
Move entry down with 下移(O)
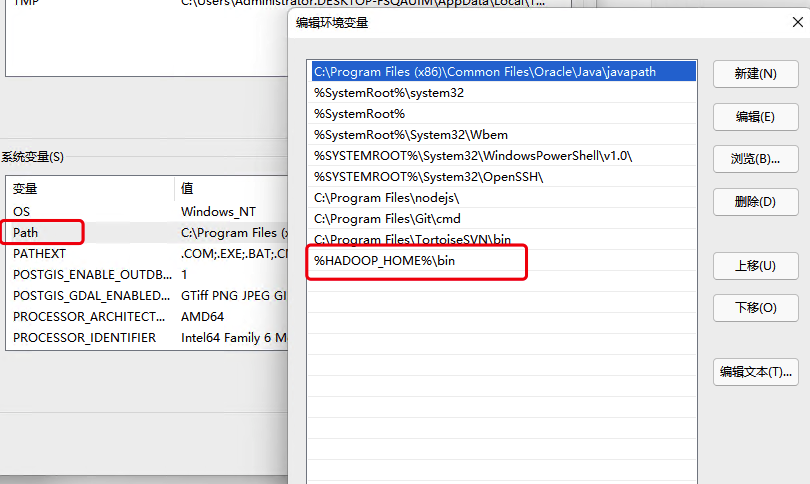tap(755, 308)
